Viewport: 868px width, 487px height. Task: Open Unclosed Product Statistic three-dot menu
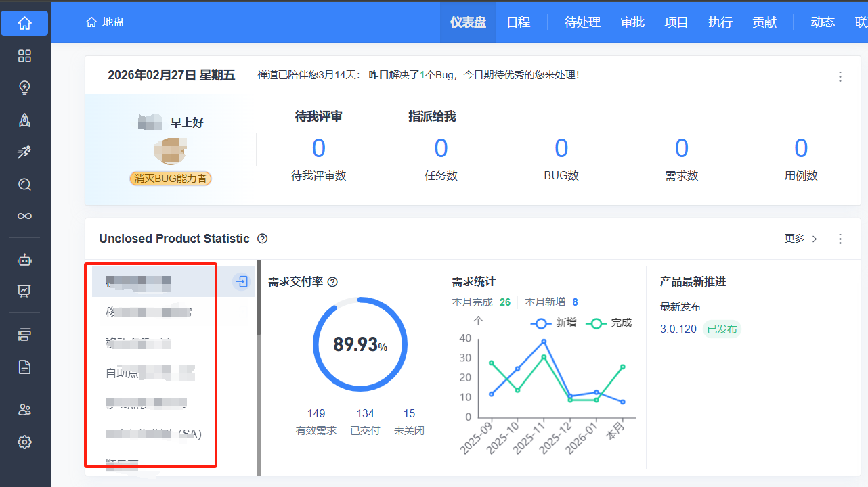(840, 239)
